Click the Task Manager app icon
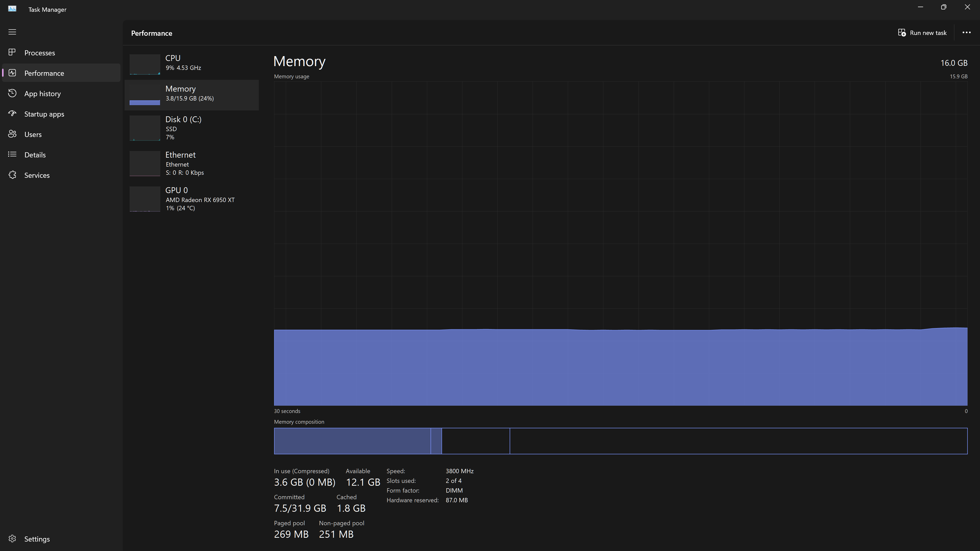 coord(12,9)
